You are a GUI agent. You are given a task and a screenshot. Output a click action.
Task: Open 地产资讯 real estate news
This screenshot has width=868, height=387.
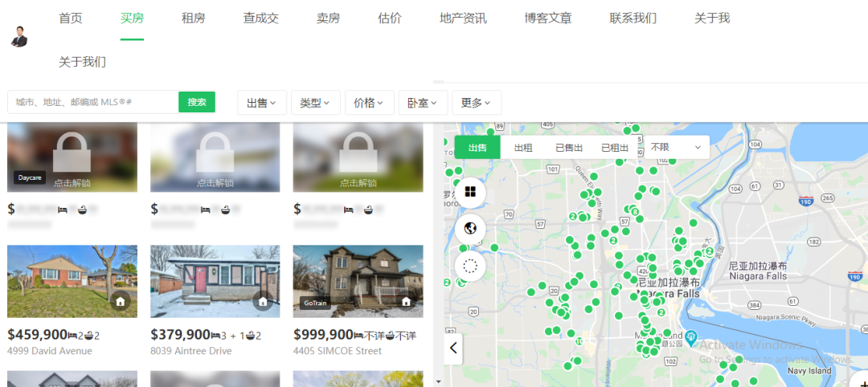click(x=464, y=18)
